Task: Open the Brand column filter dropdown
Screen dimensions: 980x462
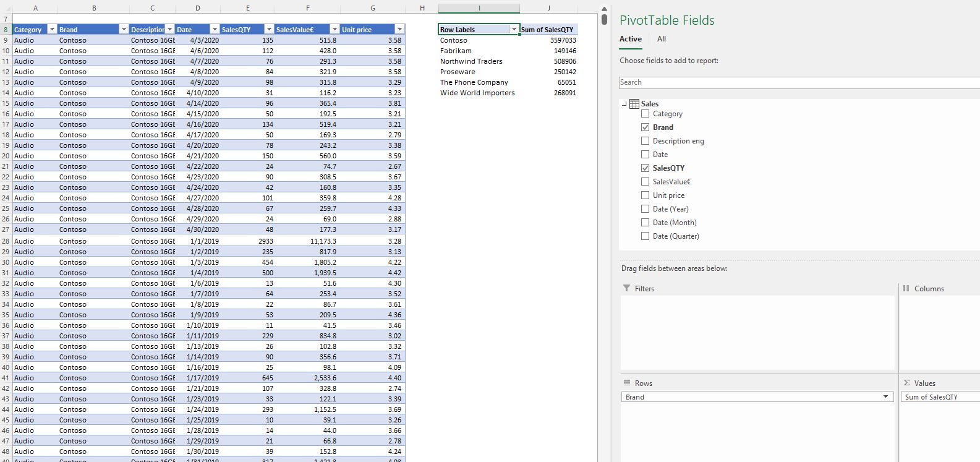Action: pos(124,30)
